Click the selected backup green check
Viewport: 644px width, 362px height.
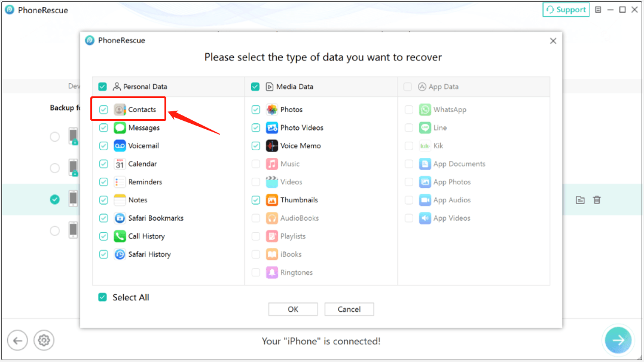[x=54, y=200]
